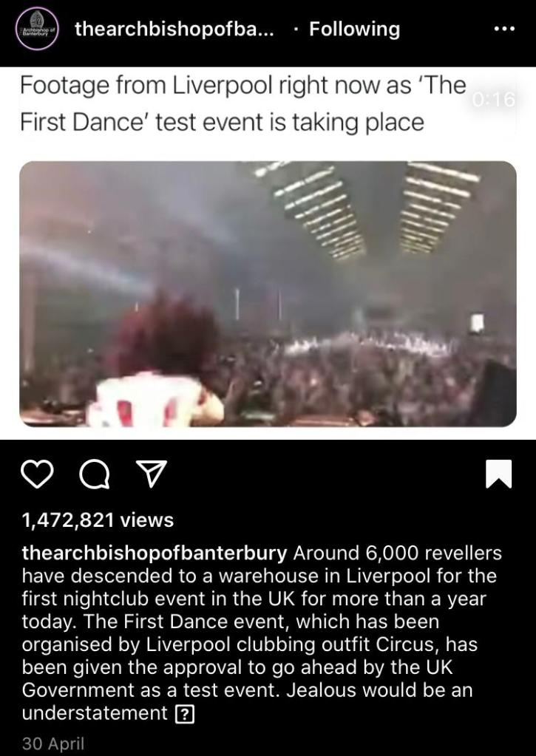Tap the 0:16 video timer
This screenshot has width=536, height=756.
click(494, 100)
